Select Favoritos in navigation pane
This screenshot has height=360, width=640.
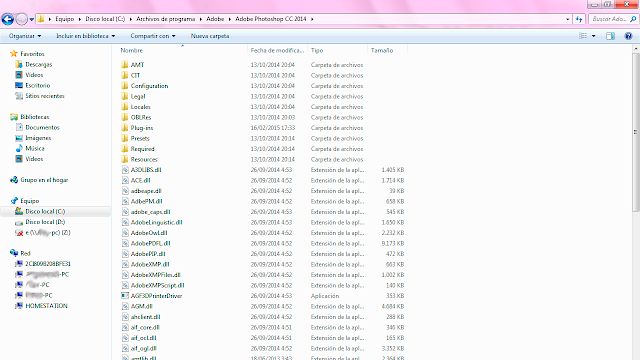(x=32, y=54)
